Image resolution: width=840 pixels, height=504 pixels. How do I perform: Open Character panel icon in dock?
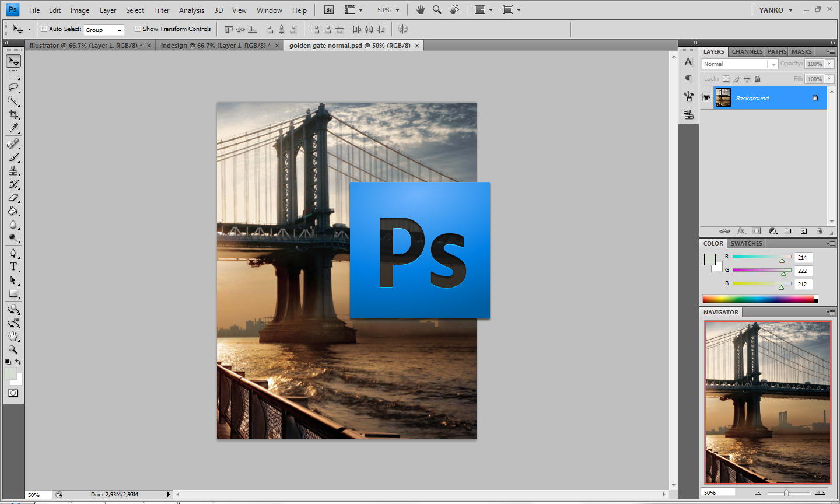coord(689,62)
